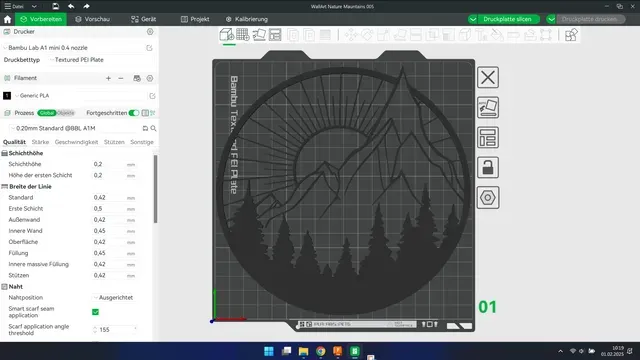Uncheck Smart scarf seam application checkbox
640x360 pixels.
[96, 312]
